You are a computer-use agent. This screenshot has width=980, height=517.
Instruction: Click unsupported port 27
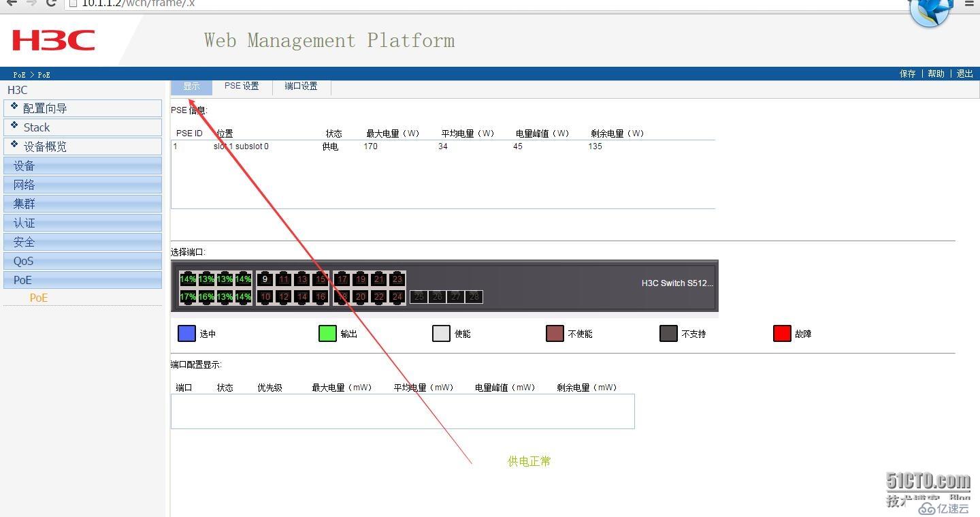point(456,297)
